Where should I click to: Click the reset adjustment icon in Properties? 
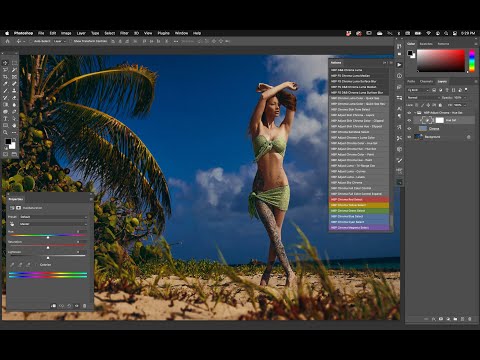tap(69, 306)
